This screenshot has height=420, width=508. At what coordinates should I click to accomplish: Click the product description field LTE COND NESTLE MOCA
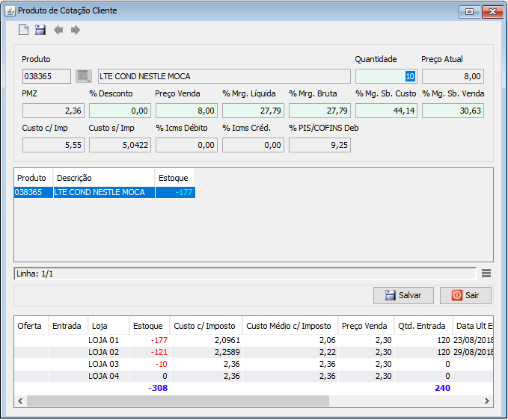(224, 76)
